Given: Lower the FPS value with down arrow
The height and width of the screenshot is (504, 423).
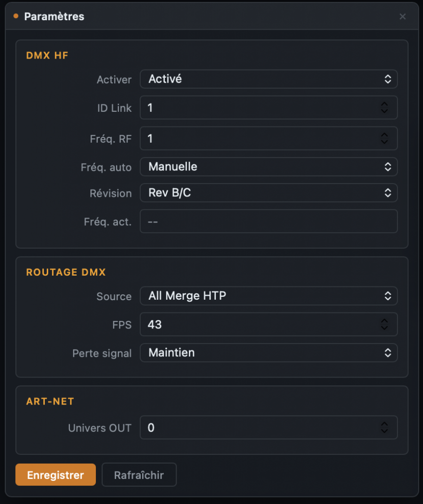Looking at the screenshot, I should 384,327.
